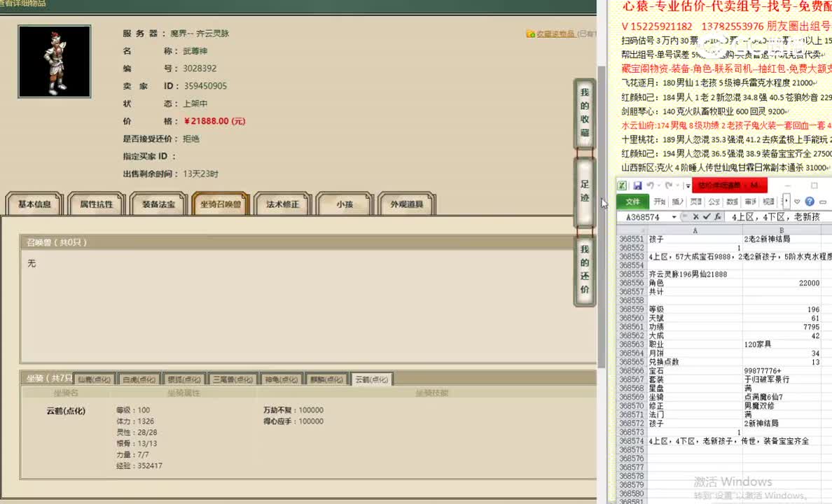This screenshot has height=504, width=832.
Task: Click the Excel application icon in title bar
Action: 622,185
